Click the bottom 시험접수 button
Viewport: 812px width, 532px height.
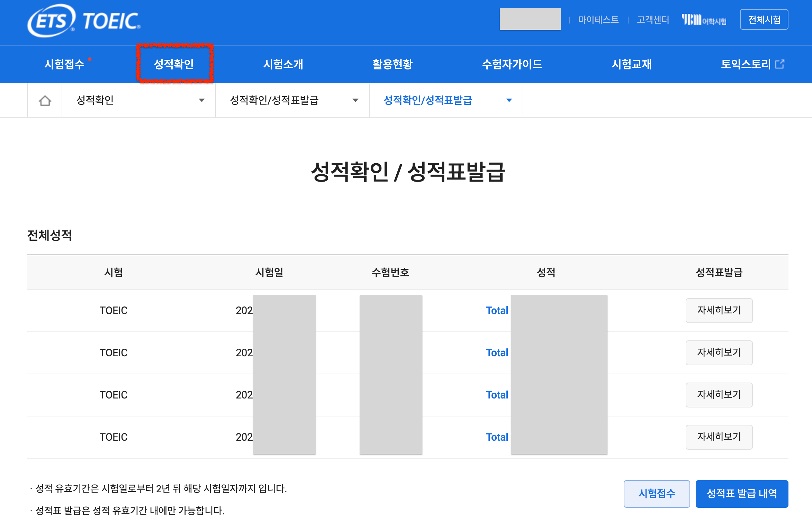coord(657,494)
